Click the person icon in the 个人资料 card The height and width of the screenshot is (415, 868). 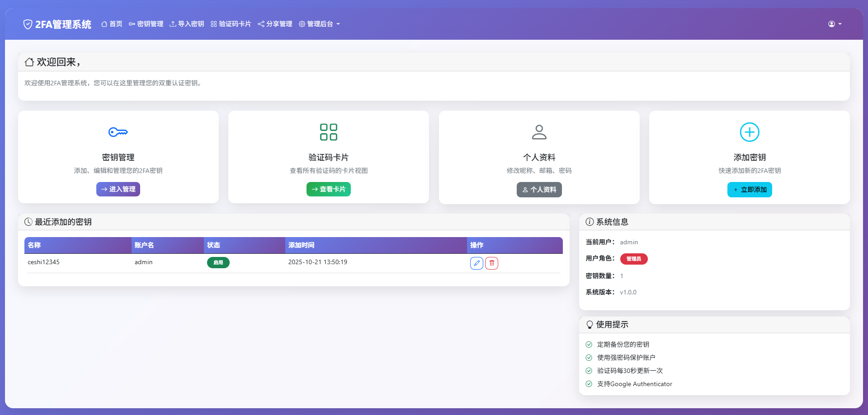(x=539, y=132)
